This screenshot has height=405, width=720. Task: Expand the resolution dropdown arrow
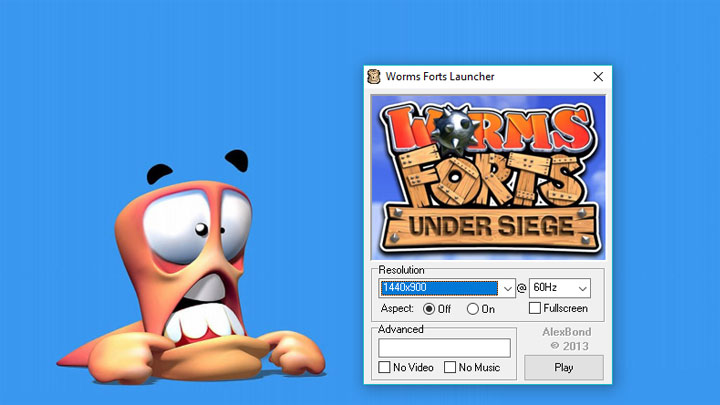507,289
